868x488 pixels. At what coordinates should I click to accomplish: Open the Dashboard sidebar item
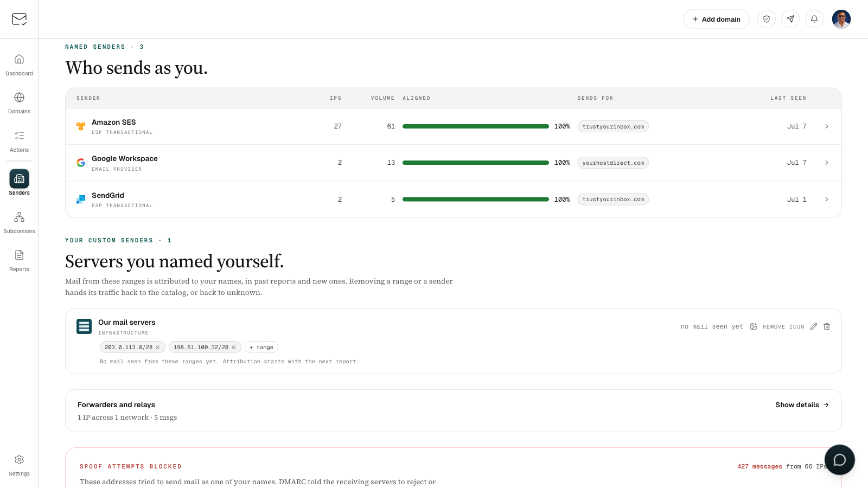[x=19, y=65]
